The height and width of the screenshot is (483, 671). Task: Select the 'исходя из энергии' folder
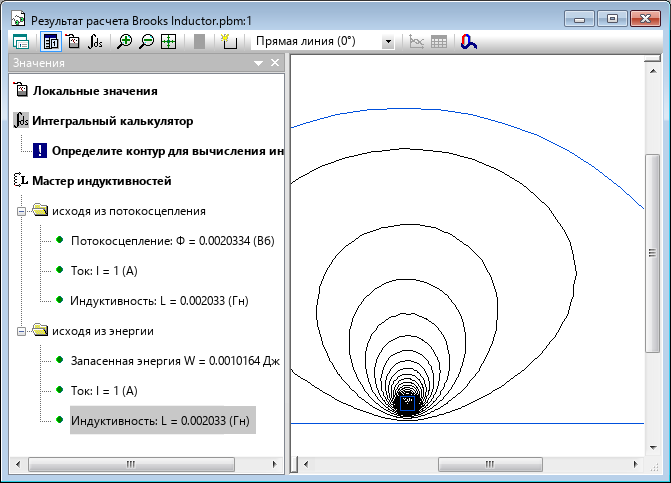(x=103, y=331)
